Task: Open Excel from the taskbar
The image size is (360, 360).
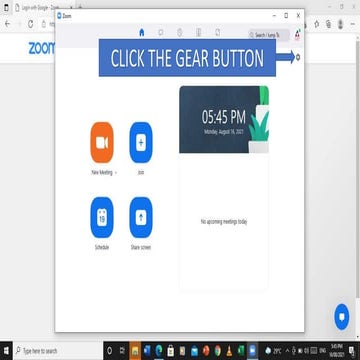Action: (241, 351)
